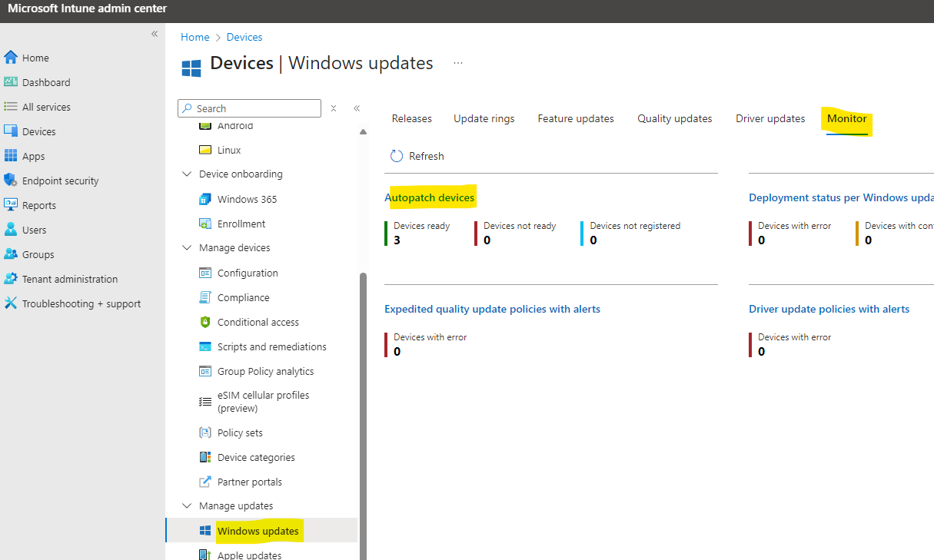Collapse the Devices submenu pane
Image resolution: width=934 pixels, height=560 pixels.
[357, 108]
